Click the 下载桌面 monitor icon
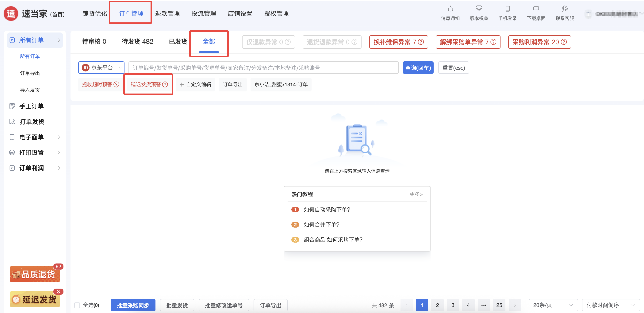 pos(536,9)
